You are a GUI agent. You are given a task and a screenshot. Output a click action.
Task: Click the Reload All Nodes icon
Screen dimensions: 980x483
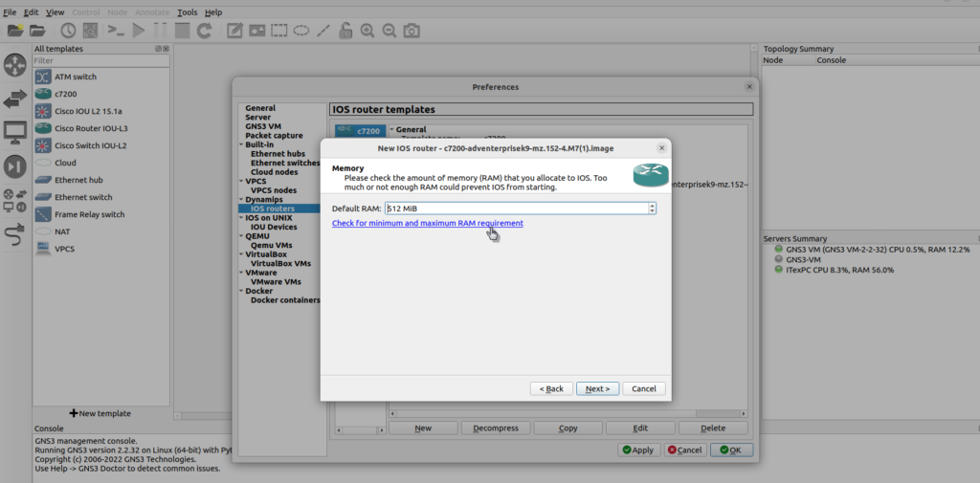[x=204, y=31]
